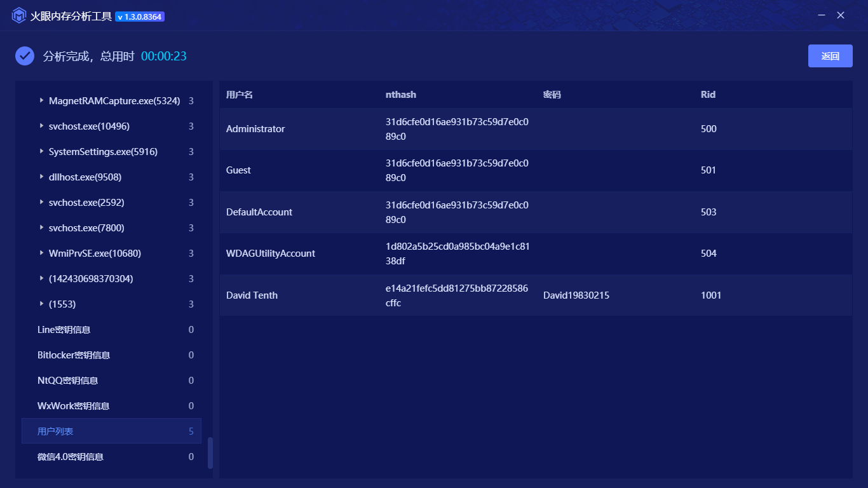Select the svchost.exe(7800) process entry
The width and height of the screenshot is (868, 488).
[86, 228]
